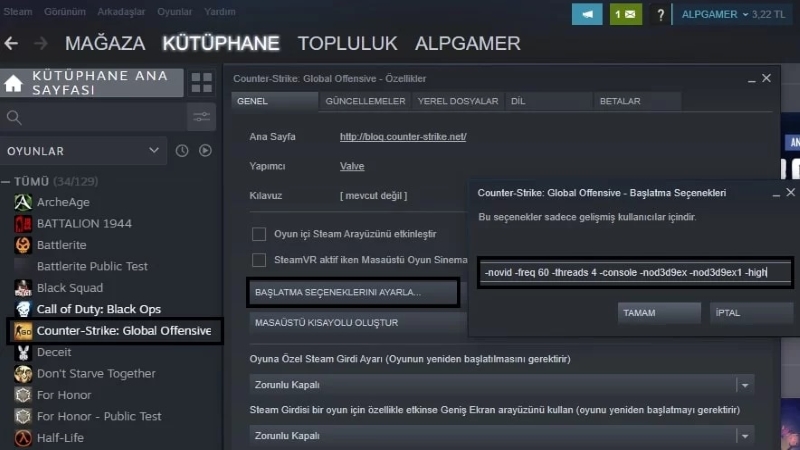Image resolution: width=800 pixels, height=450 pixels.
Task: Switch to collections grid view icon
Action: tap(202, 83)
